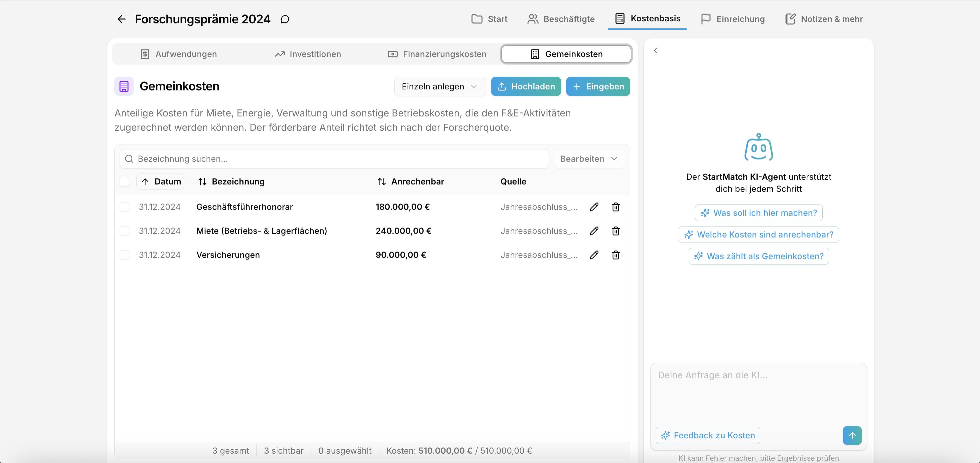Ask 'Welche Kosten sind anrechenbar?'
Screen dimensions: 980x463
coord(759,235)
